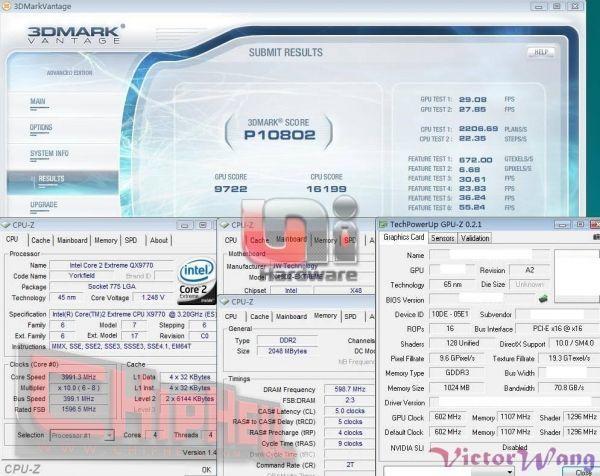Click the Help button in 3DMark
This screenshot has width=600, height=476.
(x=542, y=52)
